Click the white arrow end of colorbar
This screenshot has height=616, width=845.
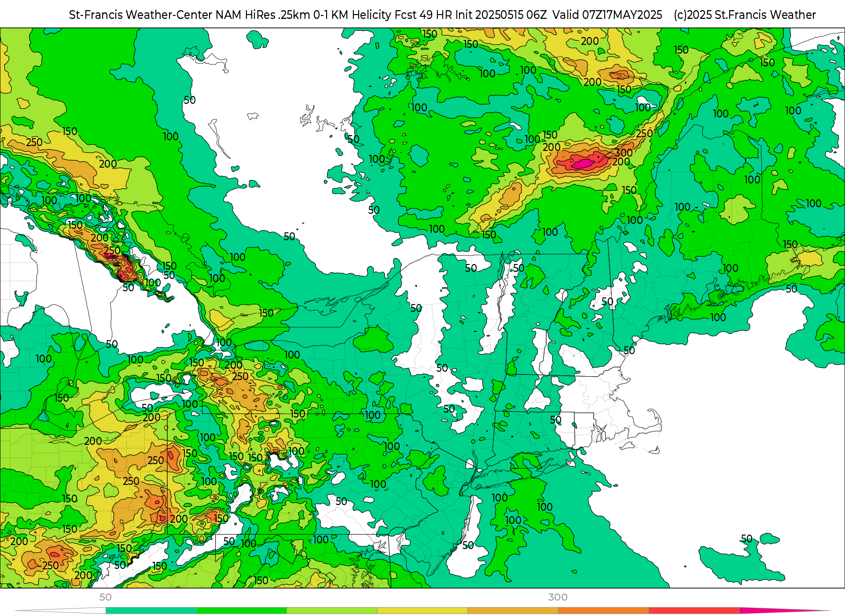coord(61,611)
